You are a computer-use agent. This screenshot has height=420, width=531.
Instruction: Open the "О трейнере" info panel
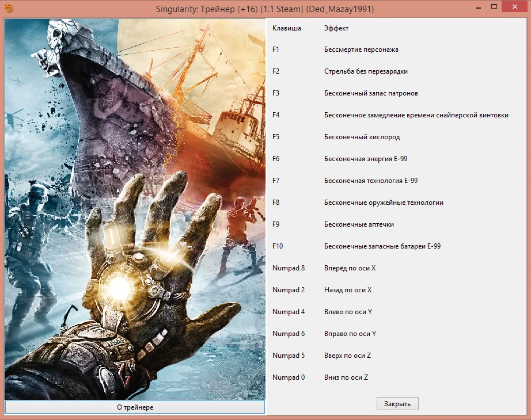click(x=134, y=407)
